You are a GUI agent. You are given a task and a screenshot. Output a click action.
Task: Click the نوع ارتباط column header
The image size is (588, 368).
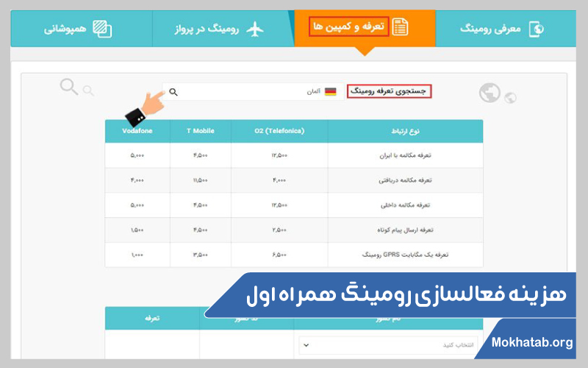pos(406,131)
